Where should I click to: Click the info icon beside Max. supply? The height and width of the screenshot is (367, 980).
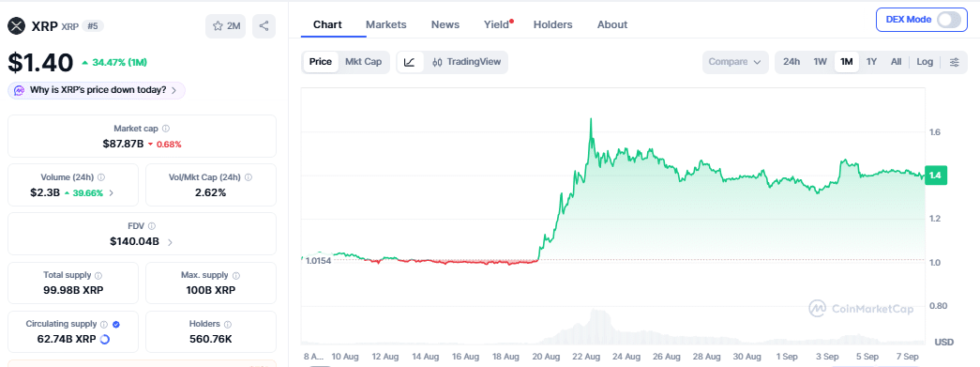click(235, 275)
